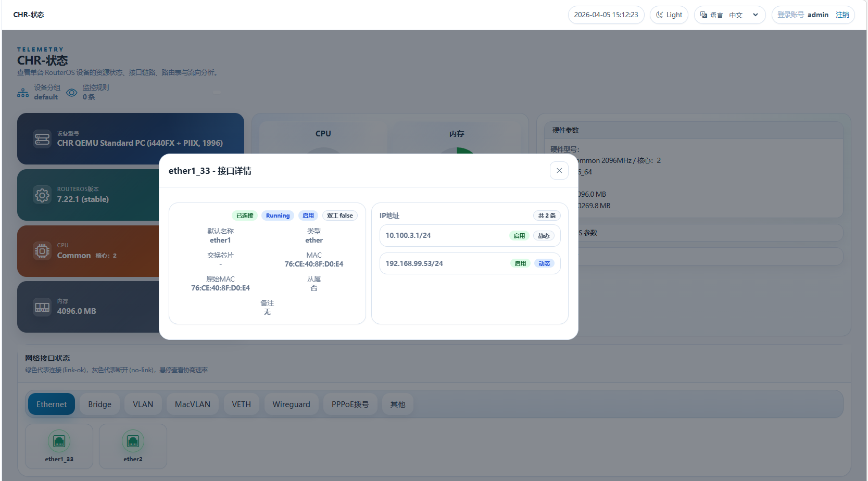This screenshot has width=868, height=481.
Task: Click the memory module icon
Action: point(42,307)
